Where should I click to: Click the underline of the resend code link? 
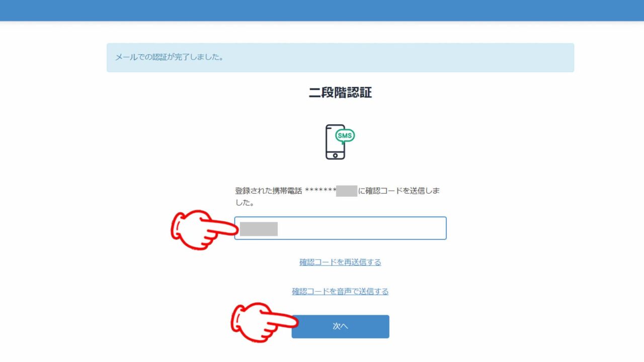coord(340,266)
